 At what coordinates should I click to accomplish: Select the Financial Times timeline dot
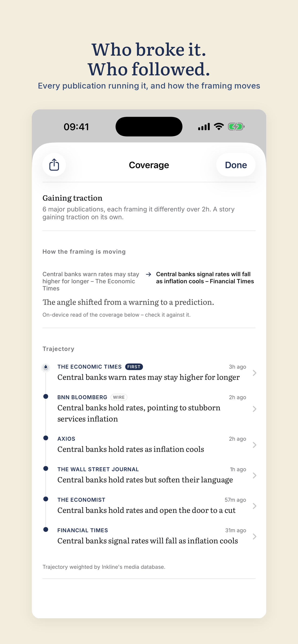[46, 529]
